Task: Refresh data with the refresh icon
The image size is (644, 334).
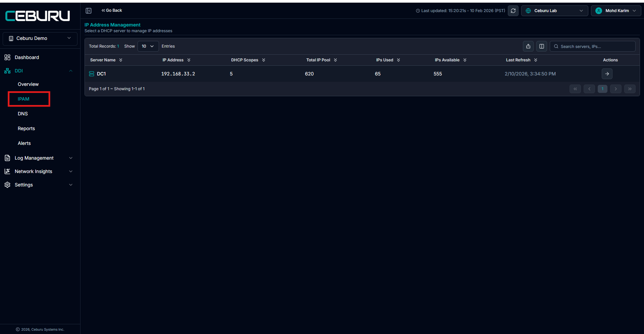Action: point(513,11)
